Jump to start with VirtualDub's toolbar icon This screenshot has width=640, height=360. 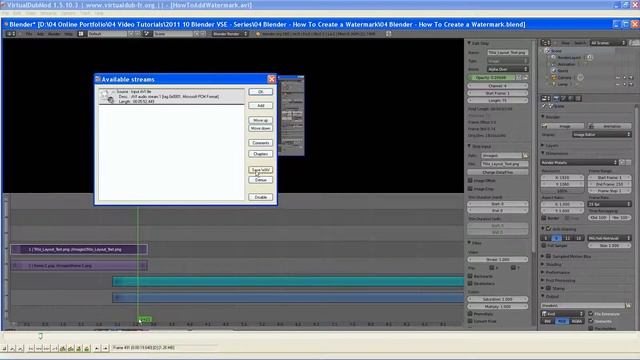(x=31, y=348)
